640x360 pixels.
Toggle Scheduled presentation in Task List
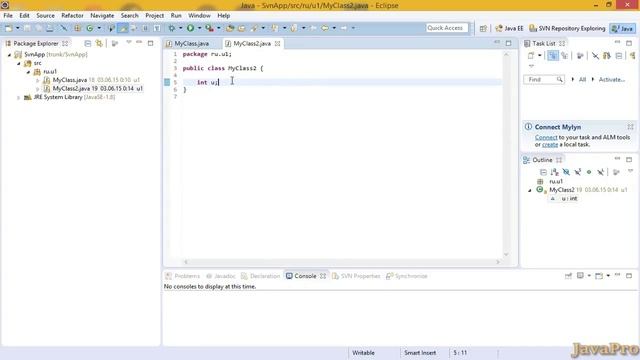564,56
